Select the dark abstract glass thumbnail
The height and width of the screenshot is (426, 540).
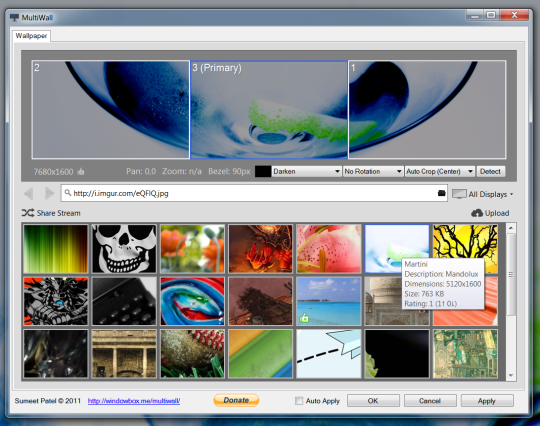(x=56, y=354)
